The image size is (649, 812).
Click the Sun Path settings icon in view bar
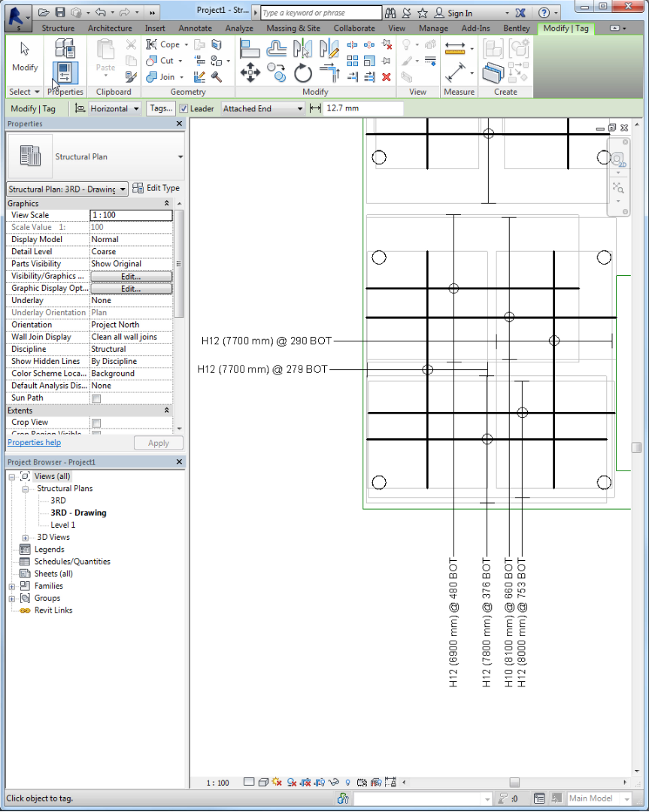[277, 782]
